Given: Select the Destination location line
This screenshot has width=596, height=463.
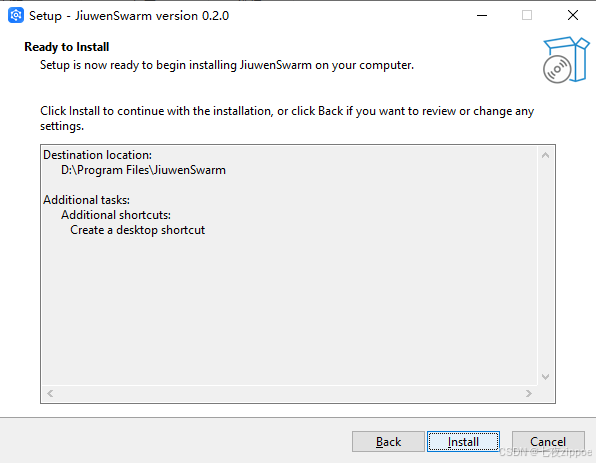Looking at the screenshot, I should (97, 155).
